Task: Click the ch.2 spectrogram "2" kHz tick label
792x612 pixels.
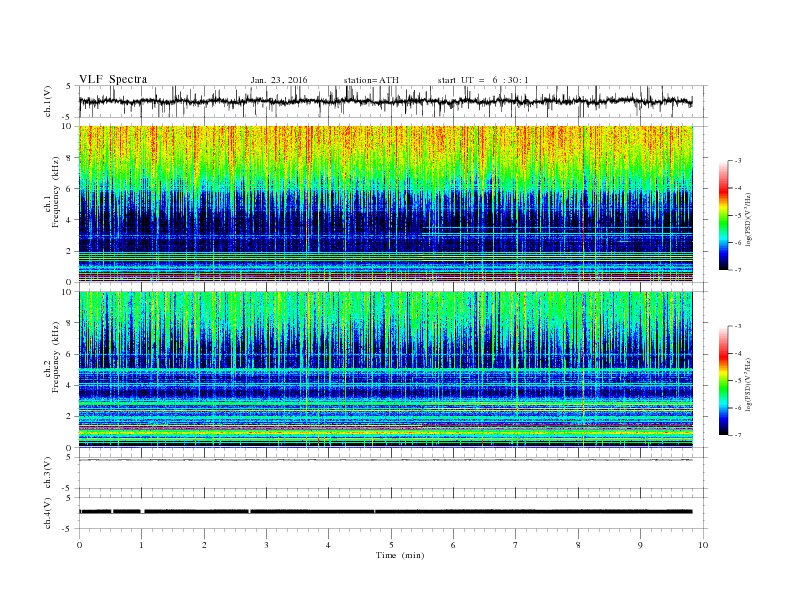Action: (69, 417)
